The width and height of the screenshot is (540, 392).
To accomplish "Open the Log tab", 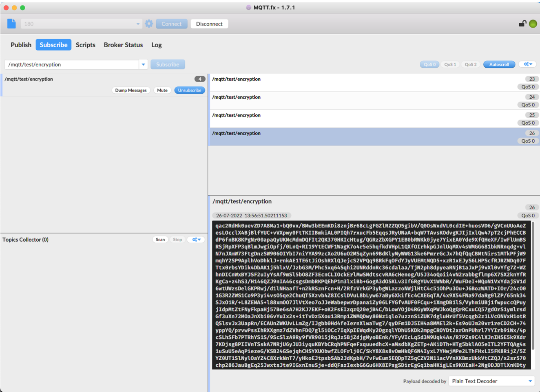I will pos(157,45).
